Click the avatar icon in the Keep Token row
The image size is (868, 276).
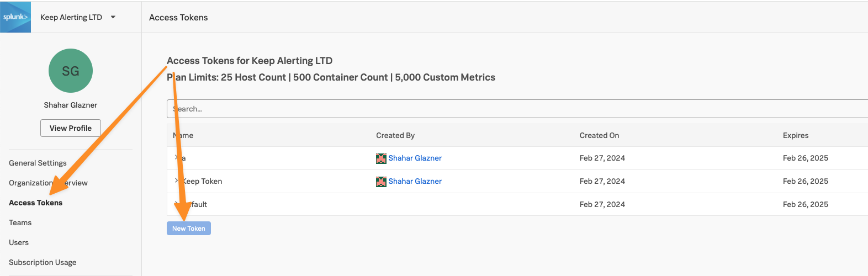381,182
